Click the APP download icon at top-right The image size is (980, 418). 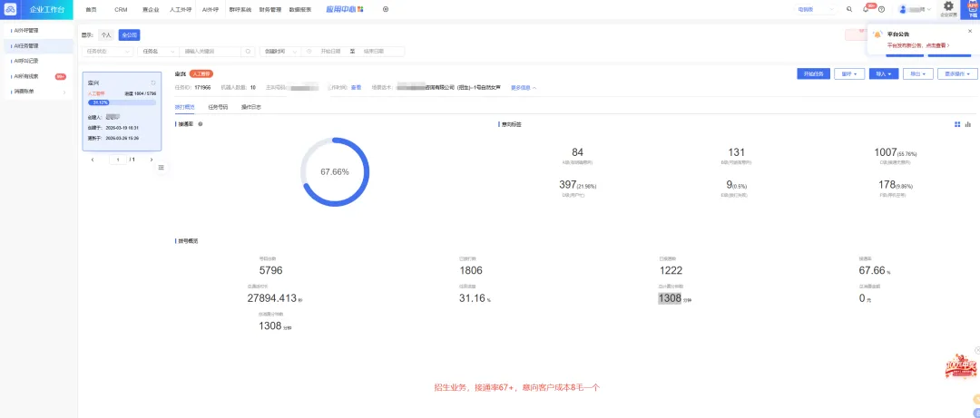pyautogui.click(x=973, y=9)
